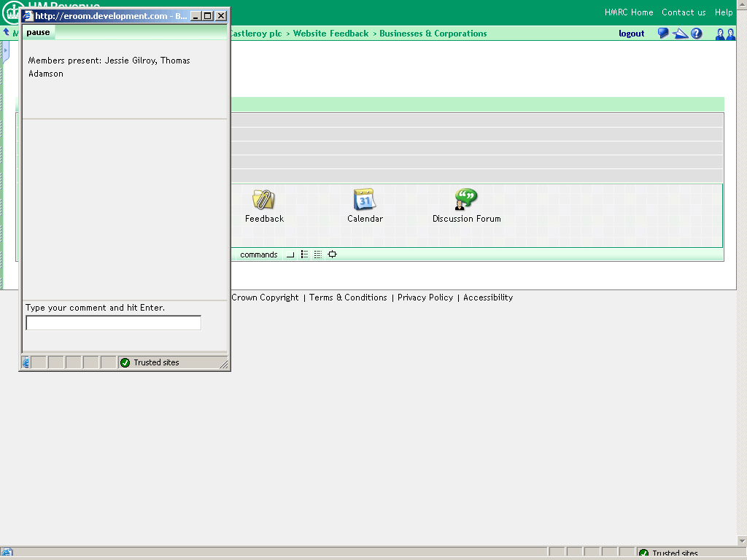
Task: Click the crosshair icon next to view buttons
Action: [x=332, y=254]
